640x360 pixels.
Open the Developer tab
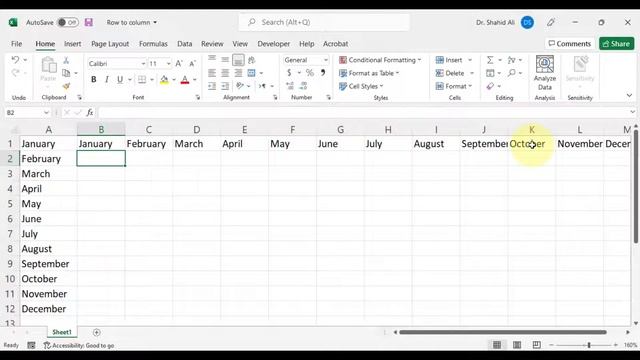tap(273, 44)
